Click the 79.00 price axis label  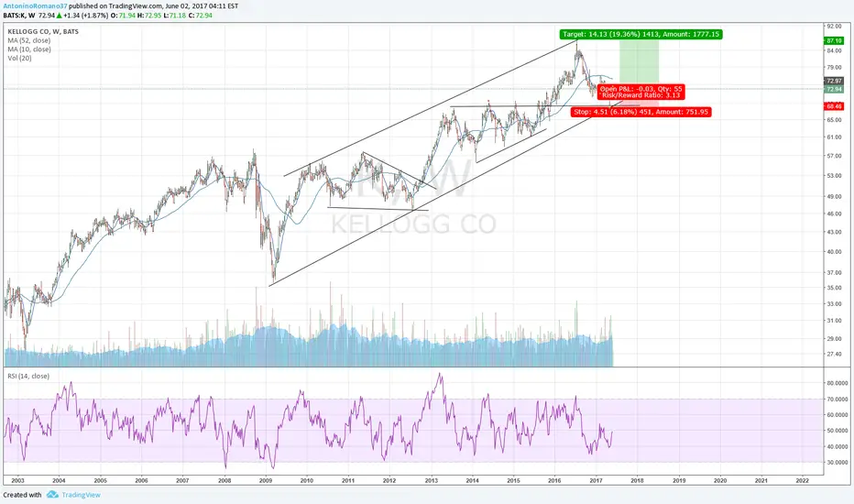tap(834, 68)
